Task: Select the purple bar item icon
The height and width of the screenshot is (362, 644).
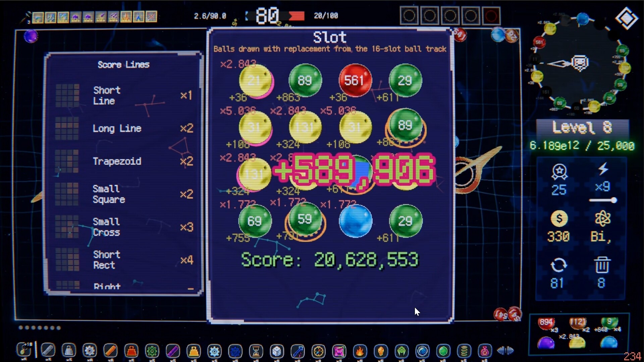Action: pos(173,351)
